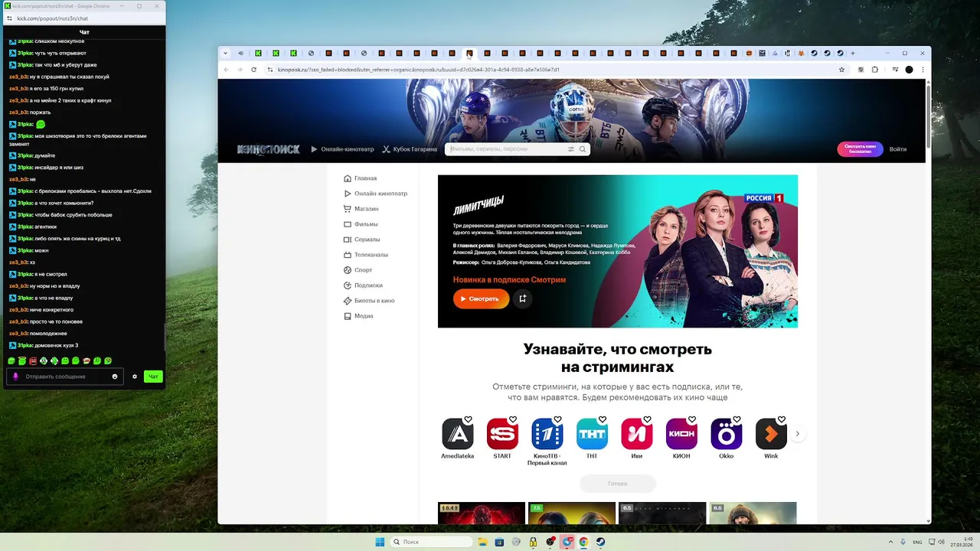Click the orange Смотреть button
980x551 pixels.
pyautogui.click(x=481, y=298)
